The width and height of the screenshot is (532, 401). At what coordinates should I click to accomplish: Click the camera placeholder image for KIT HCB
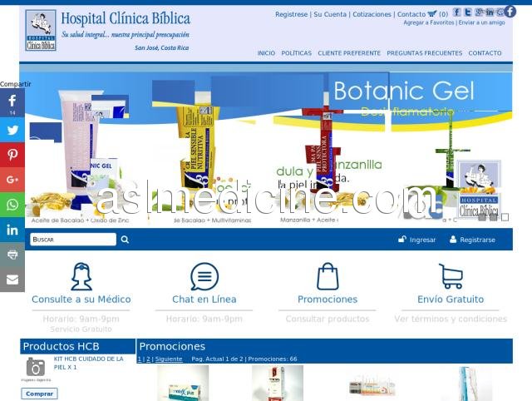(36, 368)
